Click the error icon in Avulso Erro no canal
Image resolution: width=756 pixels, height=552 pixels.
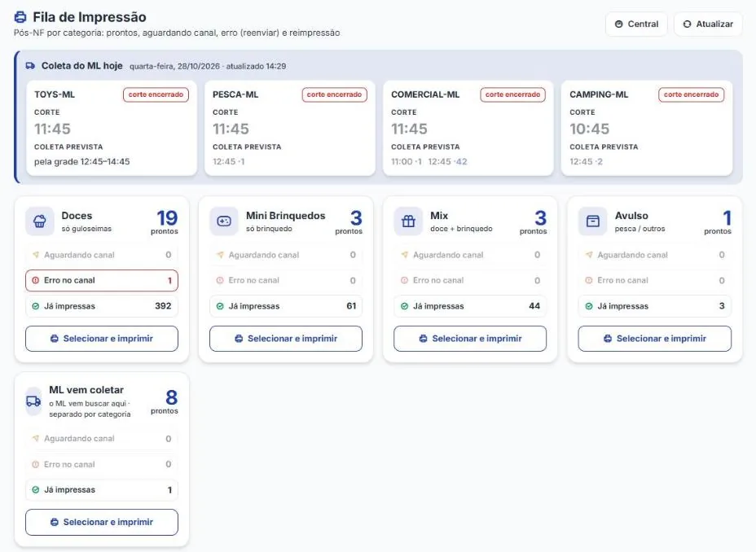[x=589, y=280]
